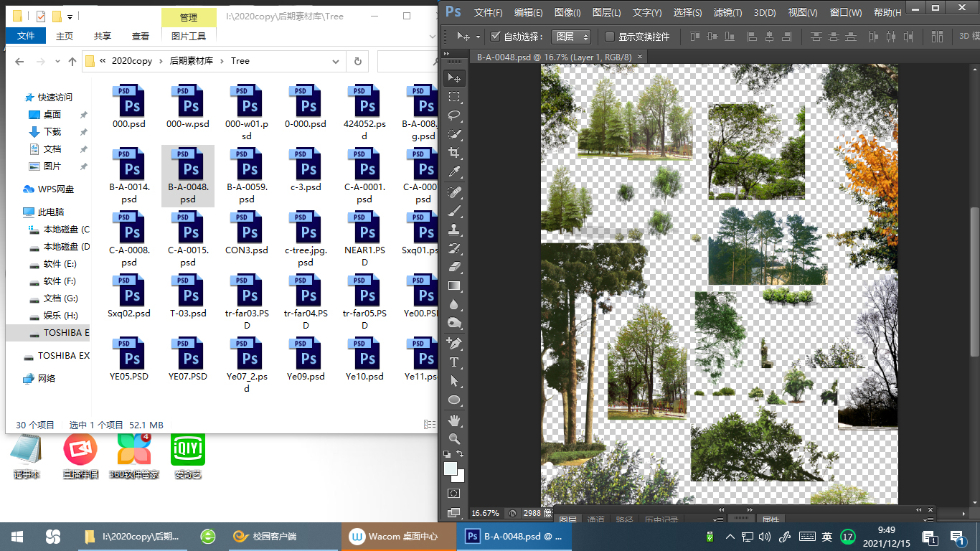Select the Zoom tool in Photoshop's toolbox
This screenshot has width=980, height=551.
(x=454, y=438)
